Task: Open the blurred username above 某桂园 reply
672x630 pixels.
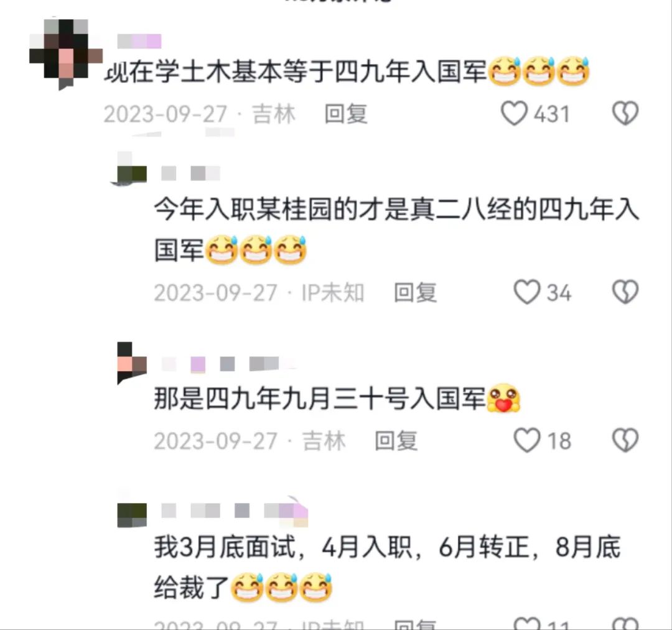Action: [191, 174]
